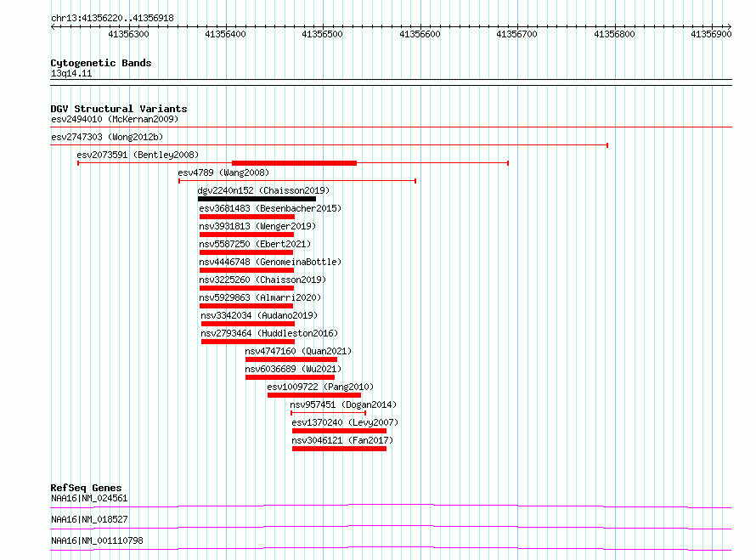Image resolution: width=756 pixels, height=560 pixels.
Task: Click the chr13:41356220..41356918 region label
Action: (112, 18)
